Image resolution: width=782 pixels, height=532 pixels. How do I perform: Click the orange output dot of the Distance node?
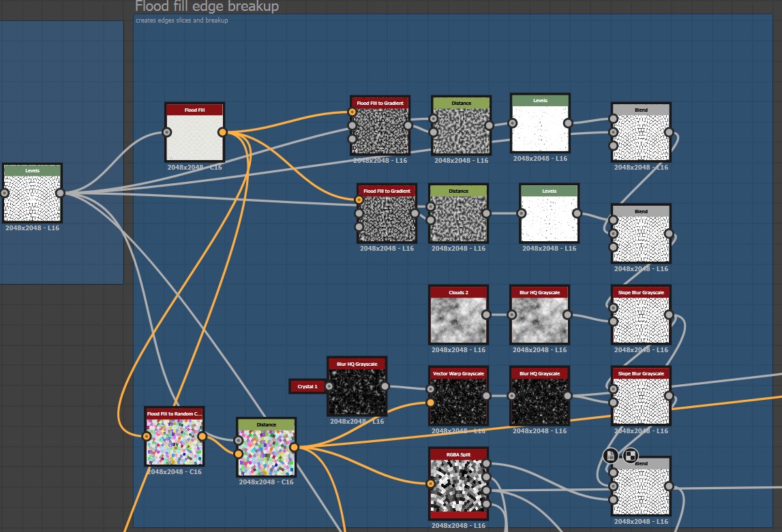[295, 446]
